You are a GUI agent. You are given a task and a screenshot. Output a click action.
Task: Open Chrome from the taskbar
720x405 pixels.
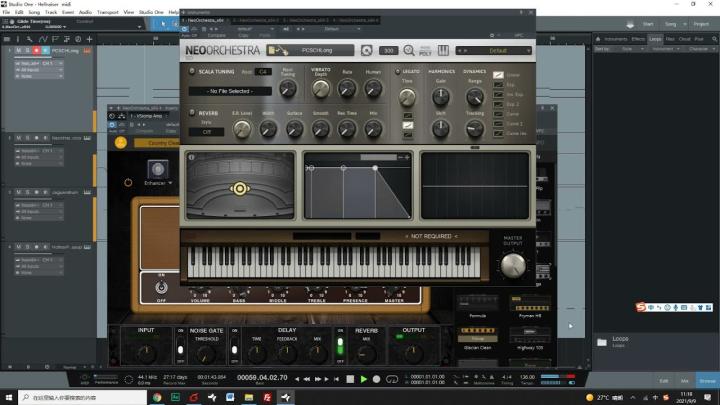point(157,397)
